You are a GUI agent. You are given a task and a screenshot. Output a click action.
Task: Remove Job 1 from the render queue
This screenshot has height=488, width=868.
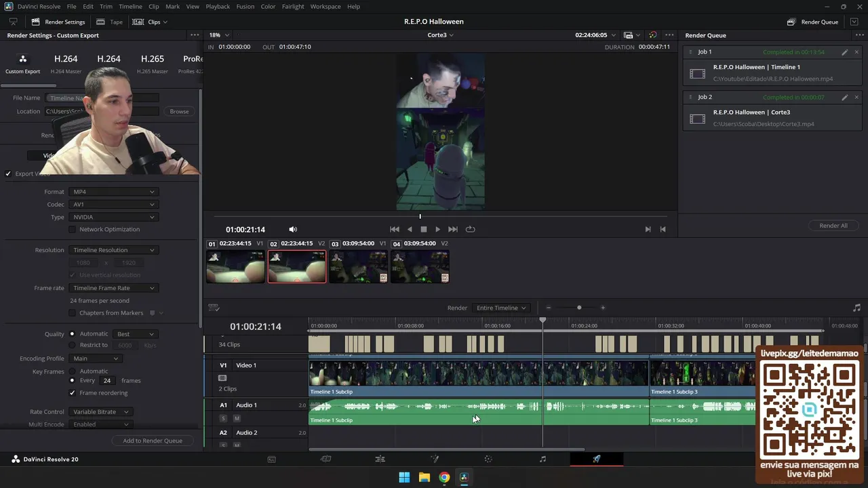(856, 52)
